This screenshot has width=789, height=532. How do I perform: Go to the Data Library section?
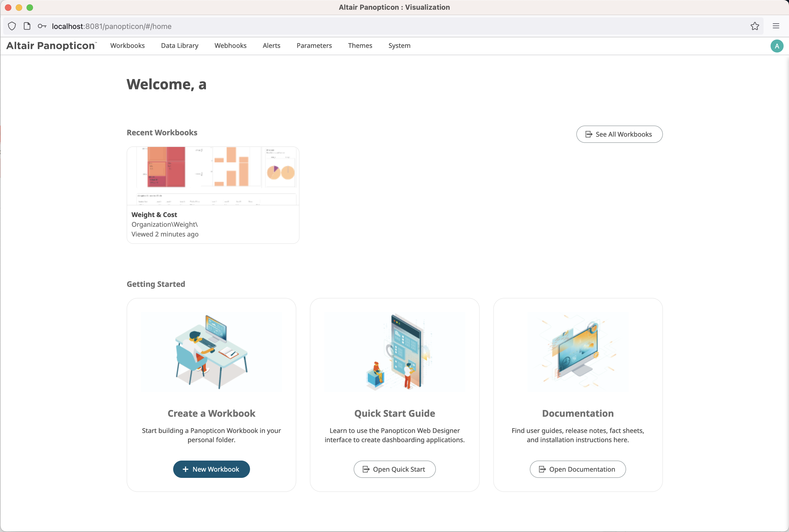tap(179, 46)
